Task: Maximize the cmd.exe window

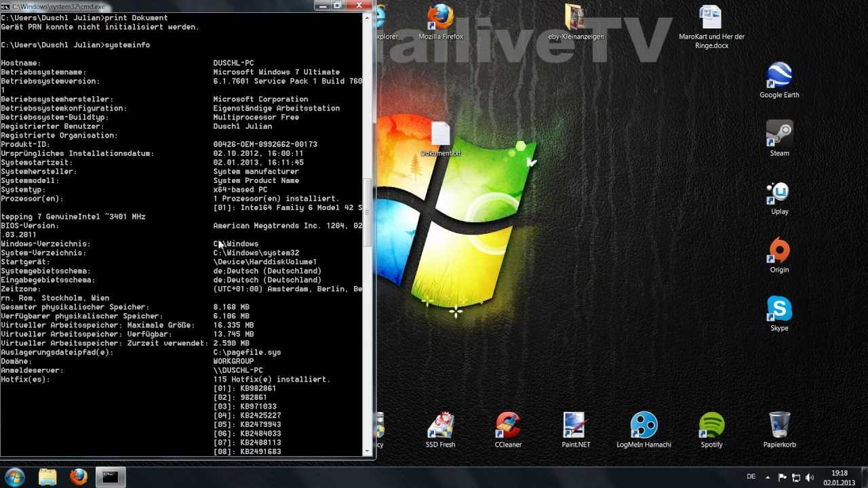Action: (338, 5)
